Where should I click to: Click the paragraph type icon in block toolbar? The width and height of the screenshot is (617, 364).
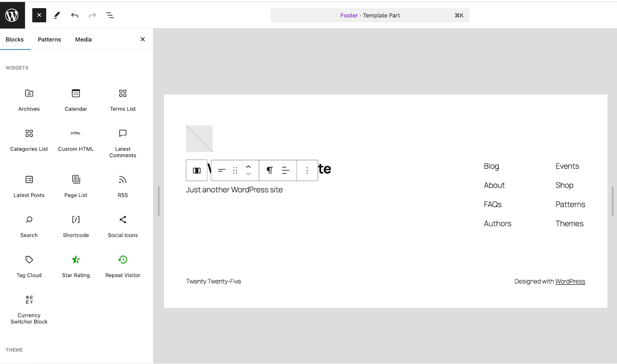(x=269, y=170)
